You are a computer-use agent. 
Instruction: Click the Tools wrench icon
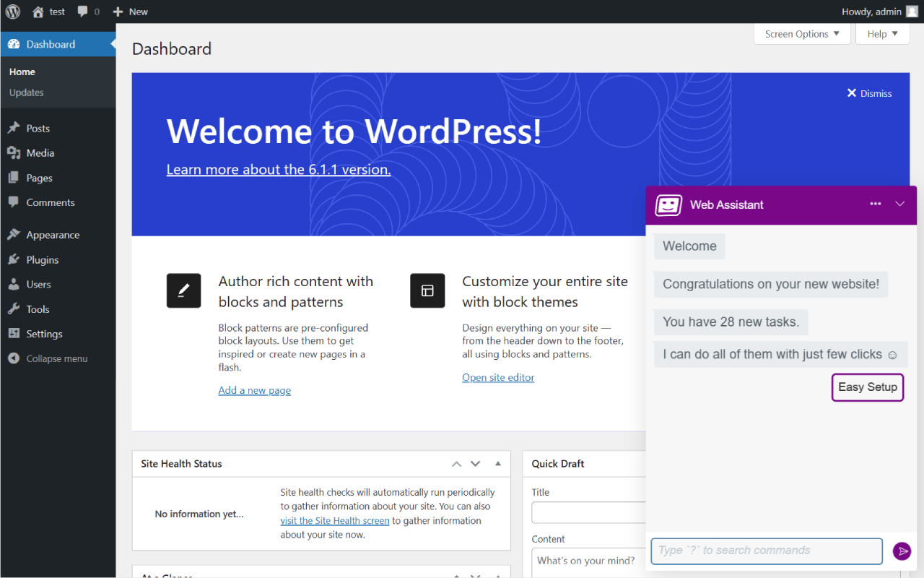point(14,309)
